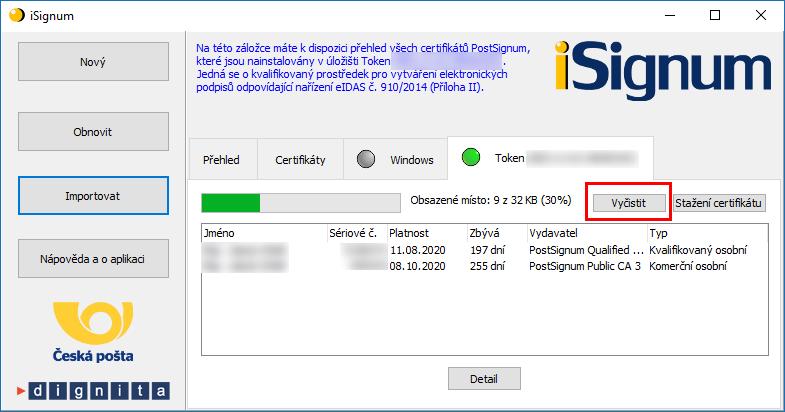Click 'PostSignum Public CA 3' issuer cell
The height and width of the screenshot is (412, 785).
585,266
